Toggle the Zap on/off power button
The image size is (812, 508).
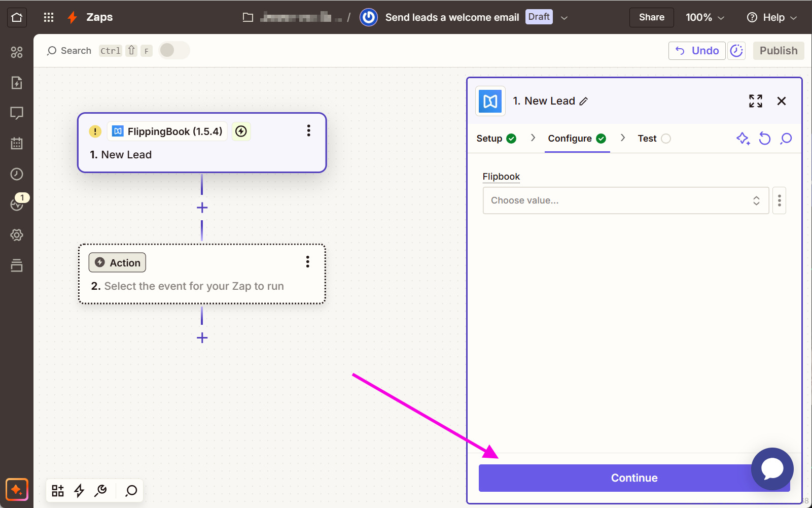click(x=369, y=17)
